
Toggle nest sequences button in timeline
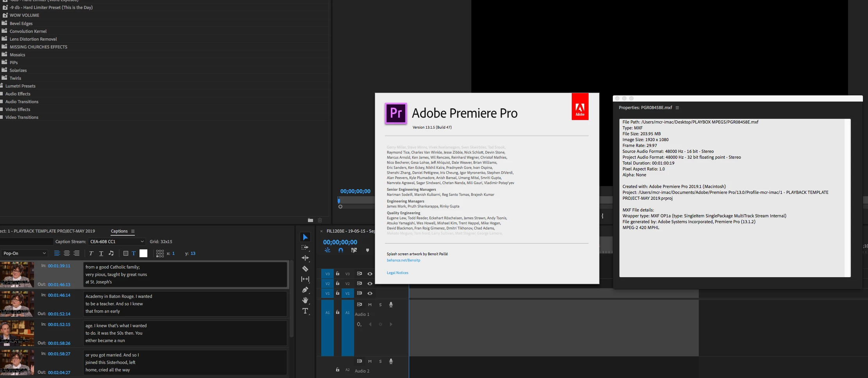(328, 250)
